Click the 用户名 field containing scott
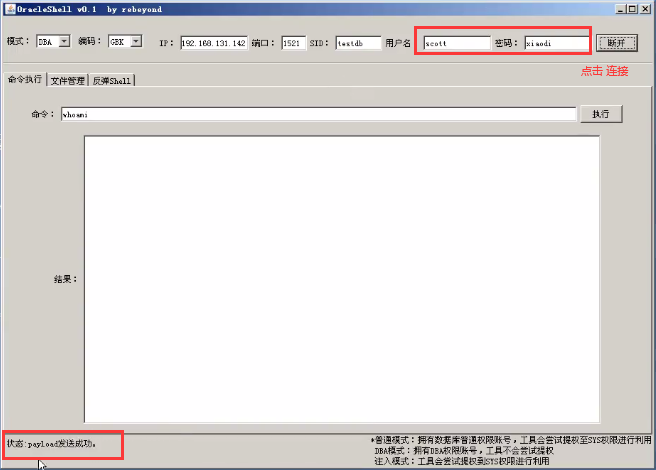The image size is (656, 470). pos(456,43)
